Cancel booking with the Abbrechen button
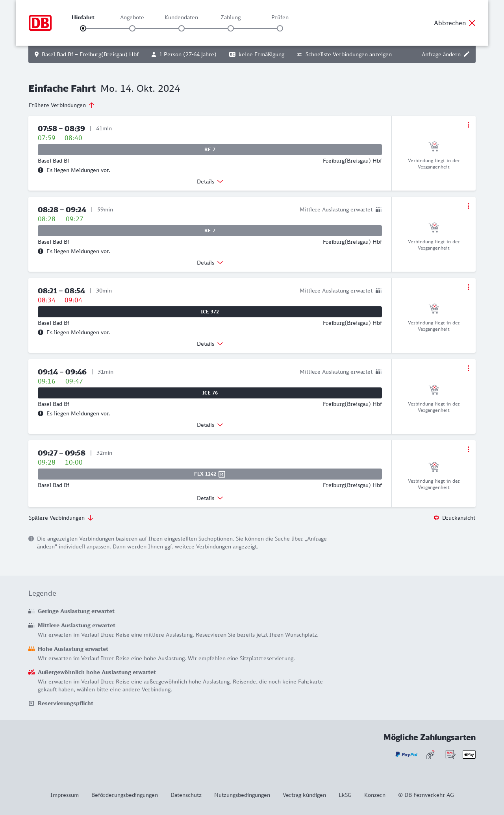The image size is (504, 815). 454,23
